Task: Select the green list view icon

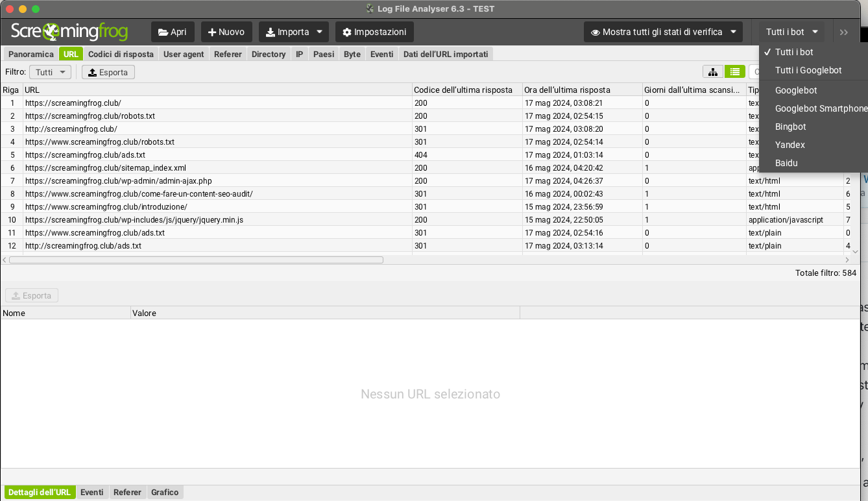Action: [734, 71]
